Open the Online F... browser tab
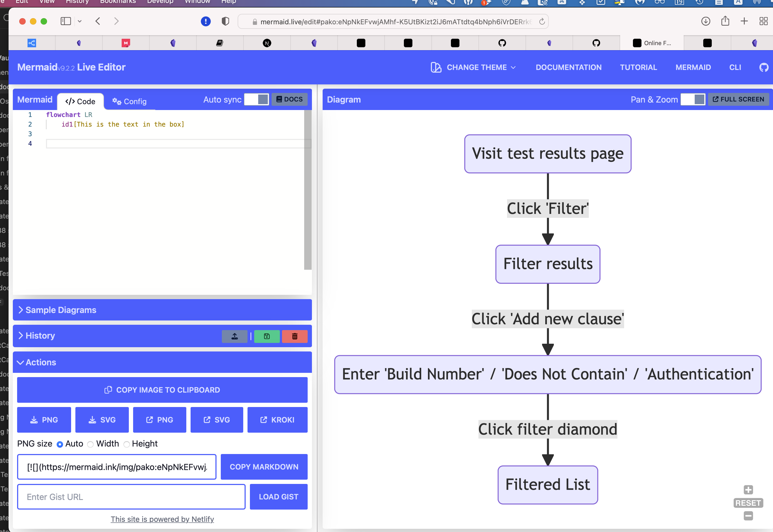Image resolution: width=773 pixels, height=532 pixels. [652, 43]
